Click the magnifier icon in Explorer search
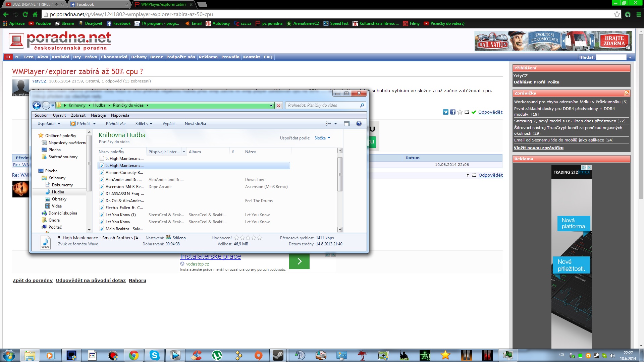Screen dimensions: 644x362 (362, 106)
